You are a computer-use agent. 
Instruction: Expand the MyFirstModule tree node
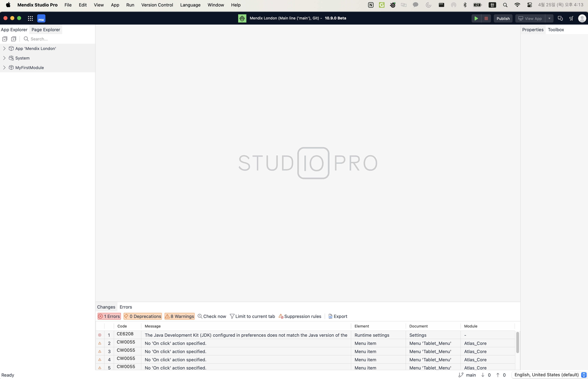(x=4, y=67)
